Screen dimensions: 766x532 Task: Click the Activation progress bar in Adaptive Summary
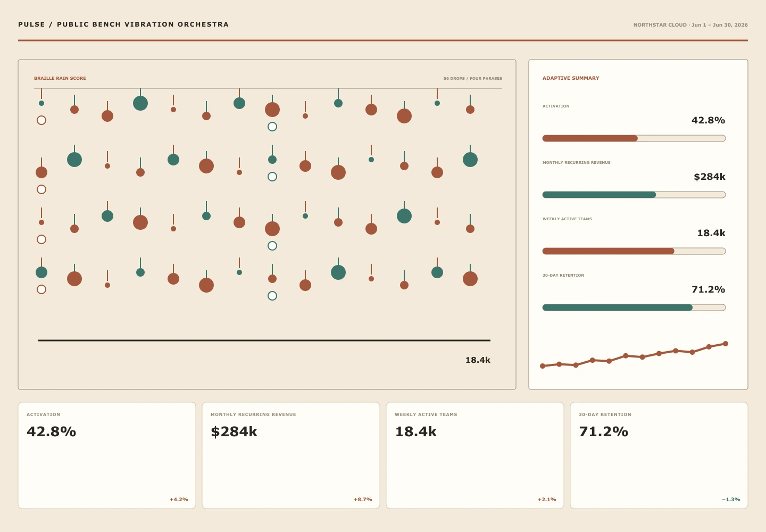(634, 138)
